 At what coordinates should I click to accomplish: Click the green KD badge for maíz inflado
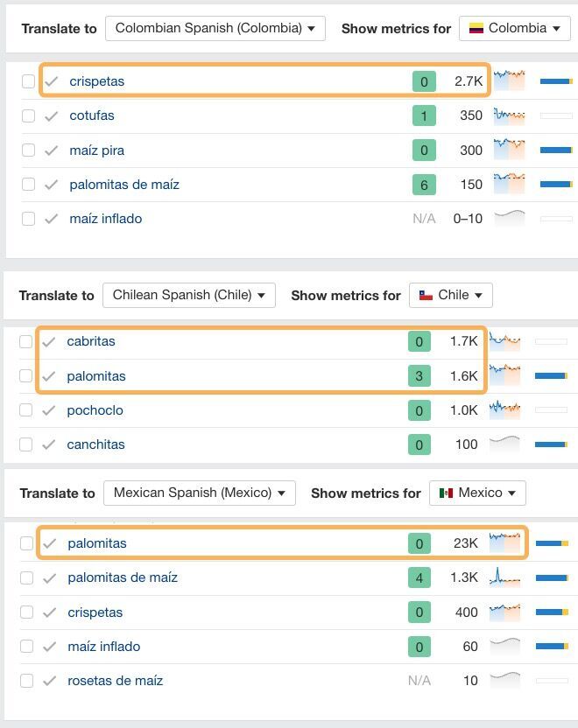tap(419, 647)
